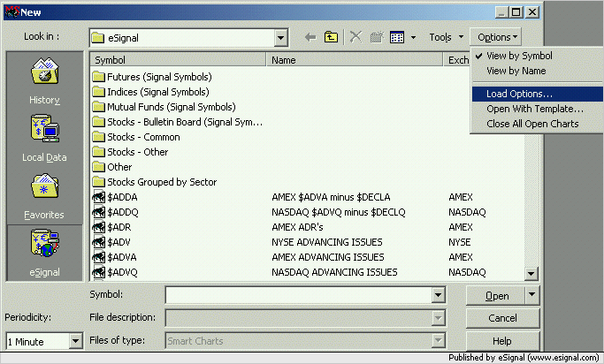
Task: Click the 'AMEX $ADVA minus $DECLA' name
Action: click(331, 197)
